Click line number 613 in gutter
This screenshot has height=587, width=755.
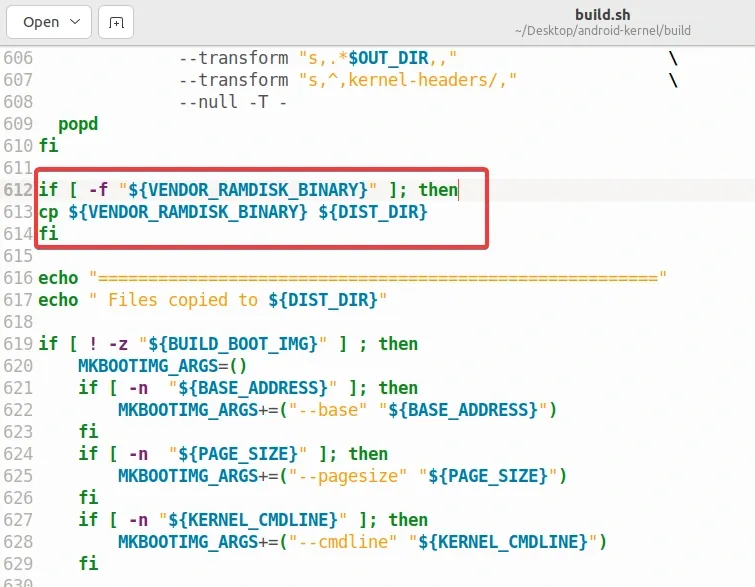[18, 212]
